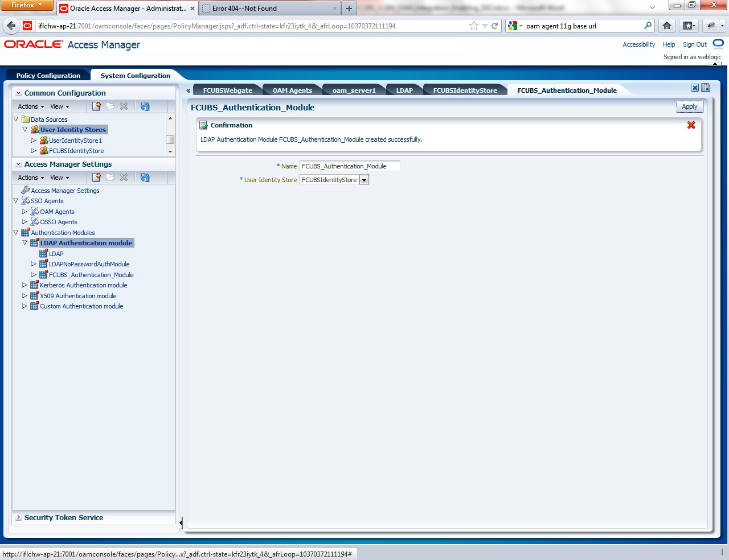This screenshot has width=729, height=560.
Task: Click the search magnifier in the search box
Action: (x=648, y=26)
